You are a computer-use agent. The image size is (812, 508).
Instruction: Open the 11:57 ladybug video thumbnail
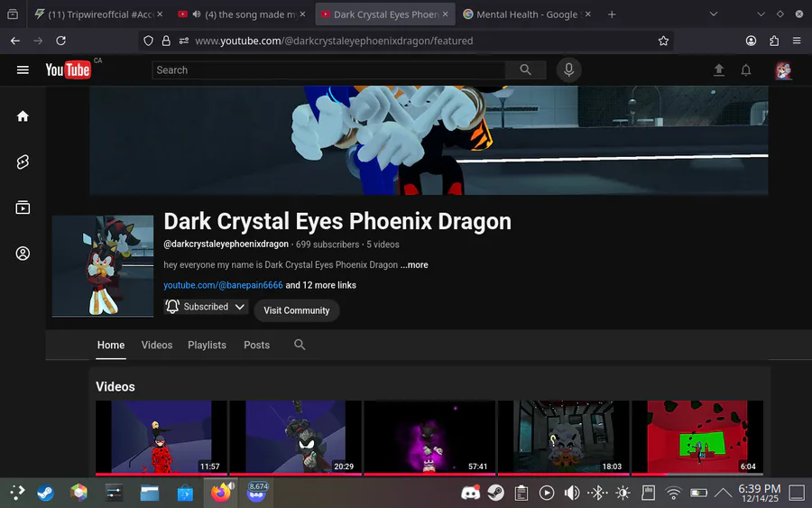click(x=161, y=437)
